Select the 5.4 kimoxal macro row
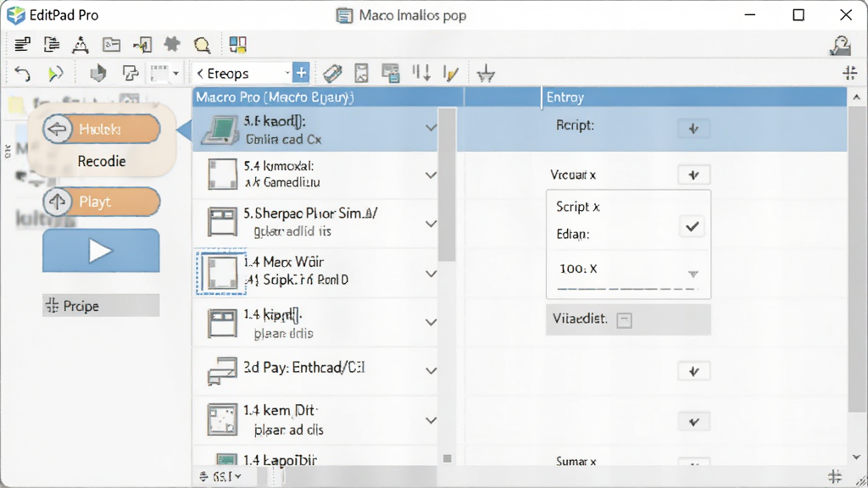 [x=315, y=175]
